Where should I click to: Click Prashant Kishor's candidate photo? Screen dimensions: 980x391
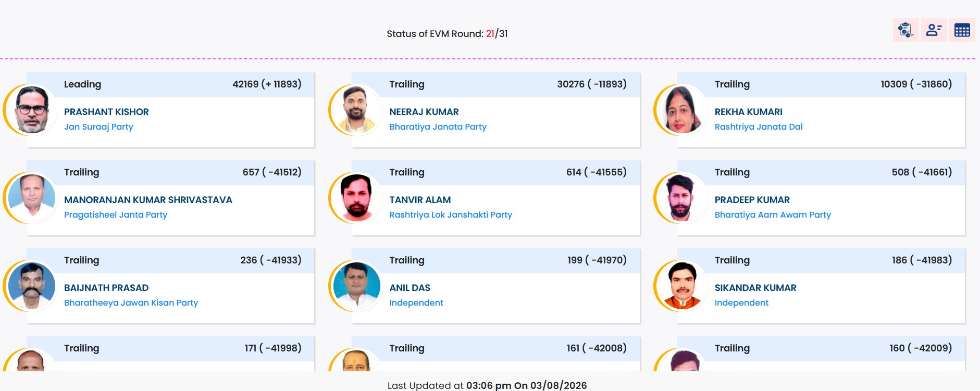point(32,110)
